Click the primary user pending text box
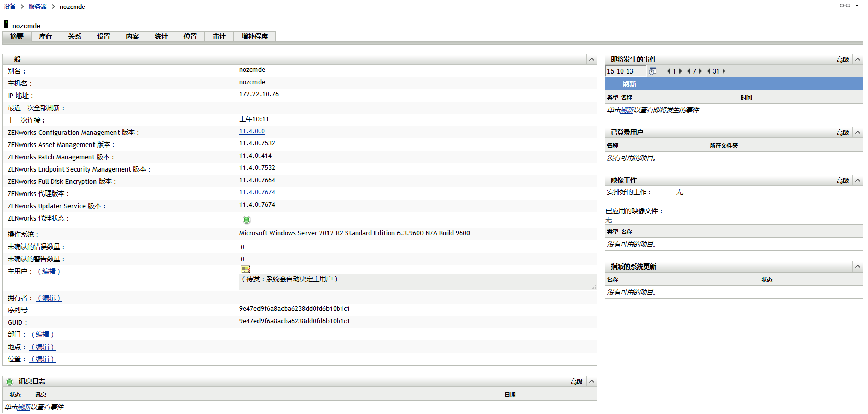Screen dimensions: 868x414 pyautogui.click(x=418, y=282)
